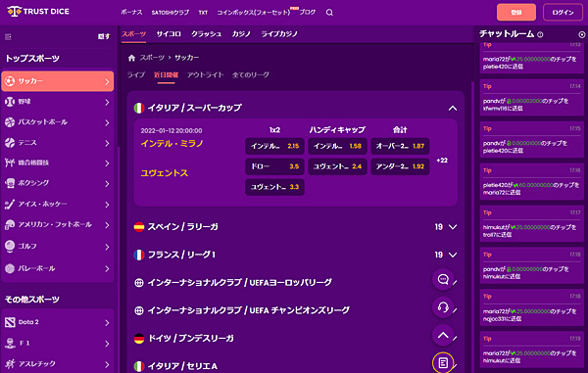
Task: Click the basketball icon in sidebar
Action: tap(10, 122)
